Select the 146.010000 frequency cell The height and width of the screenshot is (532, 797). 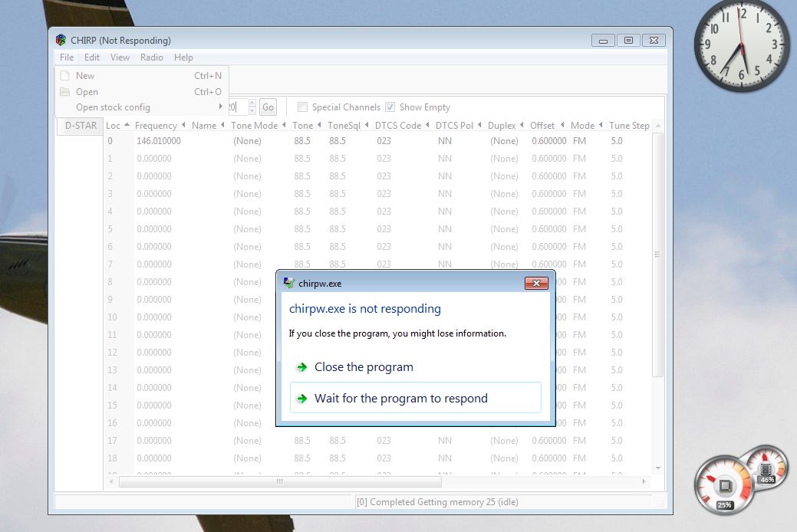(x=159, y=141)
